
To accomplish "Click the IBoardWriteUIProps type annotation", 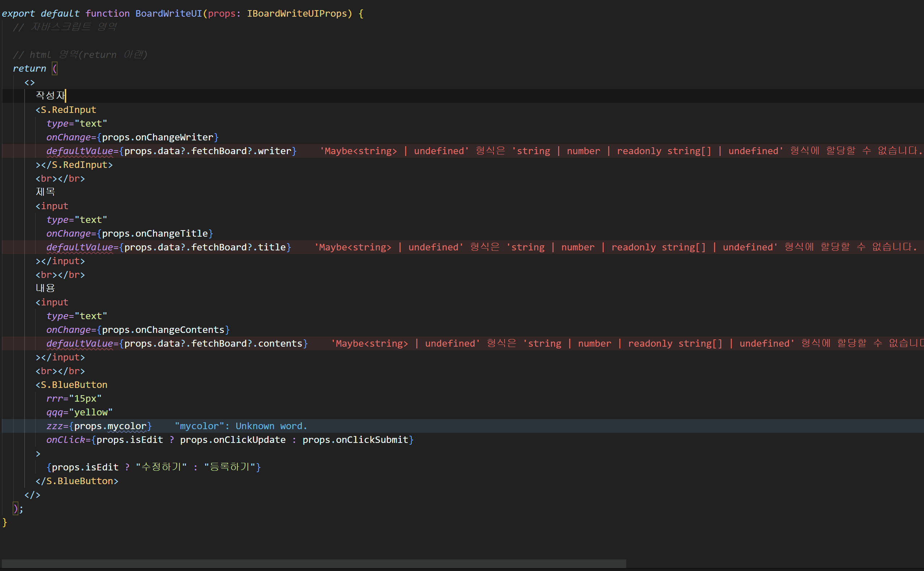I will pyautogui.click(x=297, y=14).
